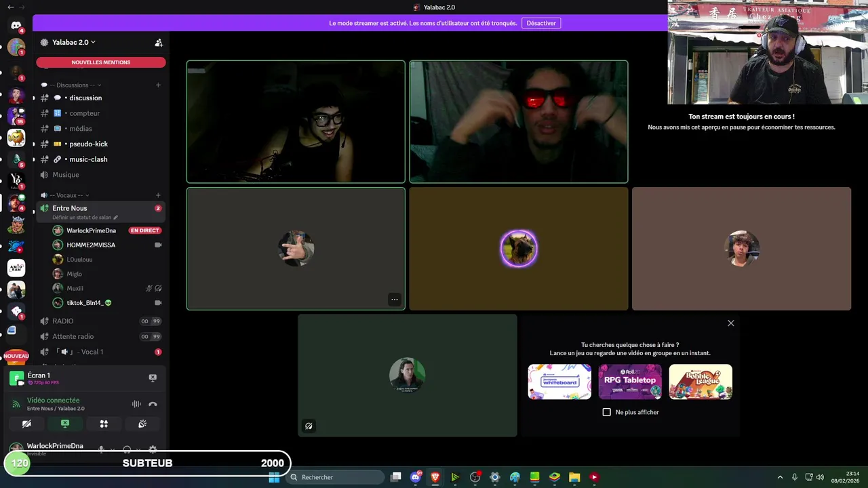868x488 pixels.
Task: Focus the red-sunglasses video tile
Action: click(x=519, y=122)
